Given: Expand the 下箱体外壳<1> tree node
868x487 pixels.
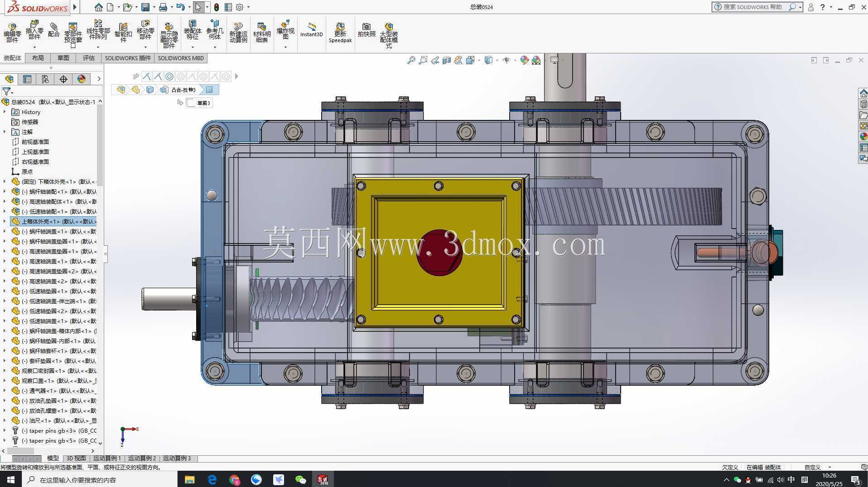Looking at the screenshot, I should coord(5,181).
